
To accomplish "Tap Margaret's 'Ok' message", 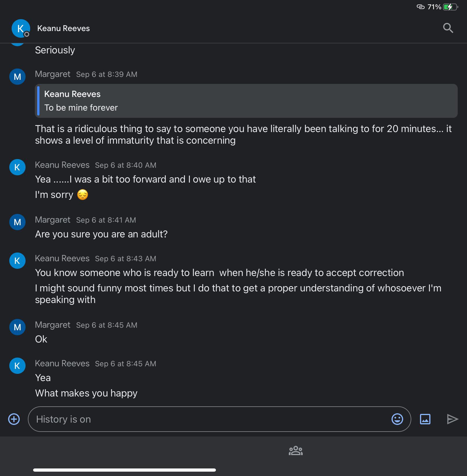I will coord(41,339).
